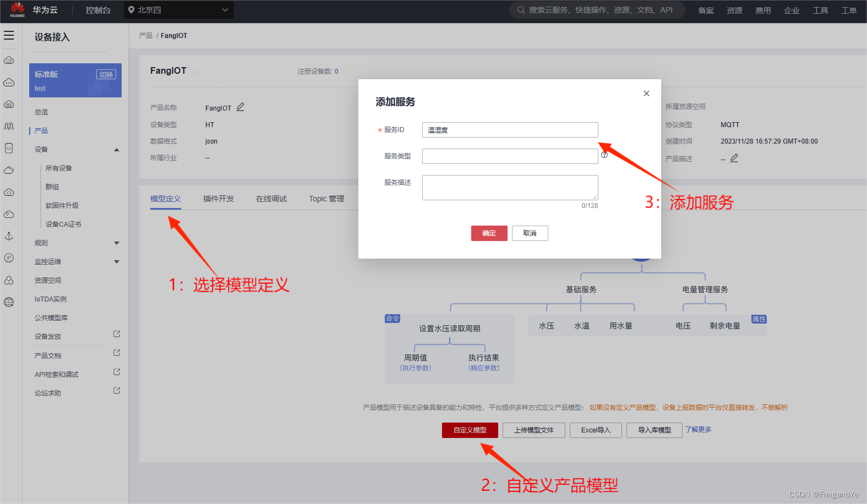Click the Huawei Cloud logo

[17, 9]
